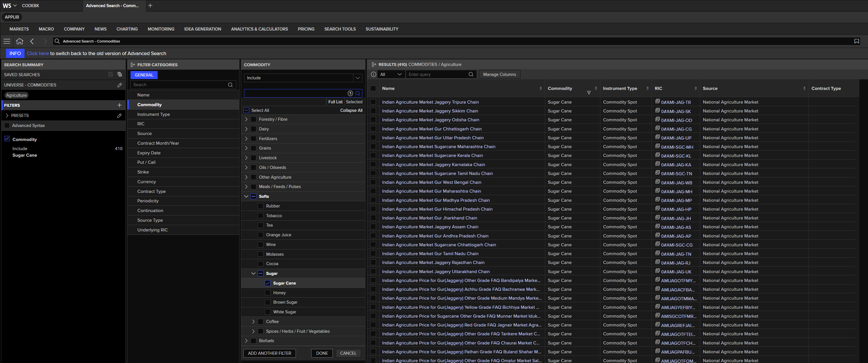
Task: Bookmark this page with bookmark icon
Action: (x=856, y=41)
